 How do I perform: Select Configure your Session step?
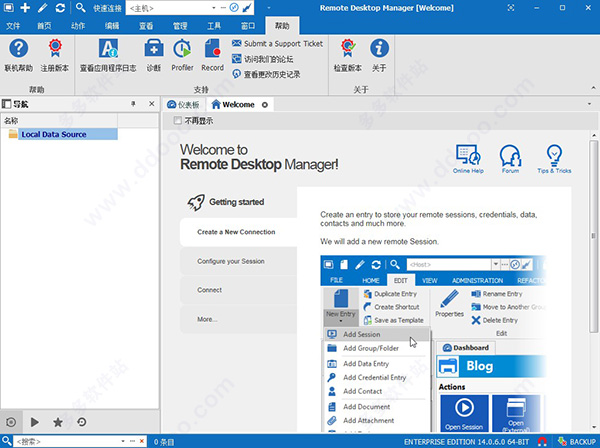tap(238, 261)
